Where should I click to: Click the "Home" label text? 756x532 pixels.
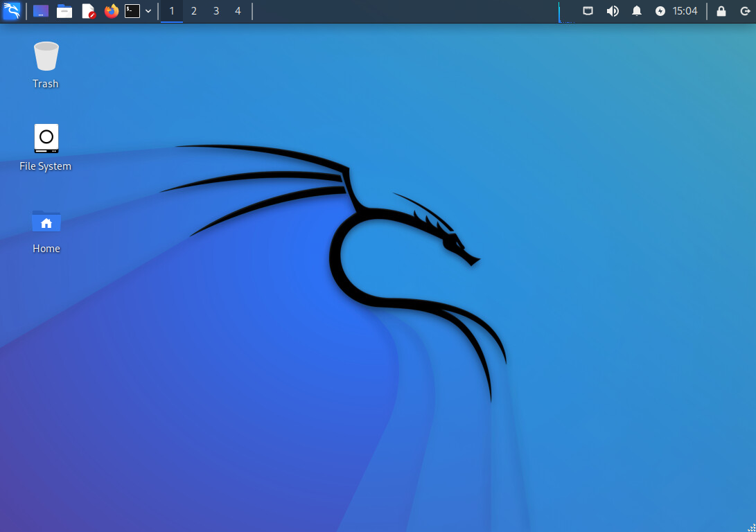(x=46, y=249)
